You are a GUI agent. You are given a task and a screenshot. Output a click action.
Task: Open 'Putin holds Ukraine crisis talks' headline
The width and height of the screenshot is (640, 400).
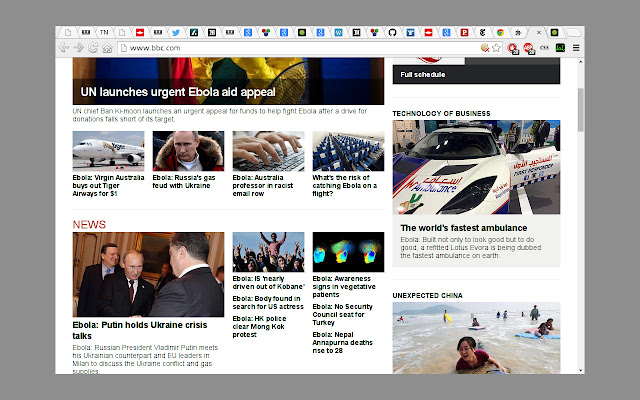[x=140, y=330]
